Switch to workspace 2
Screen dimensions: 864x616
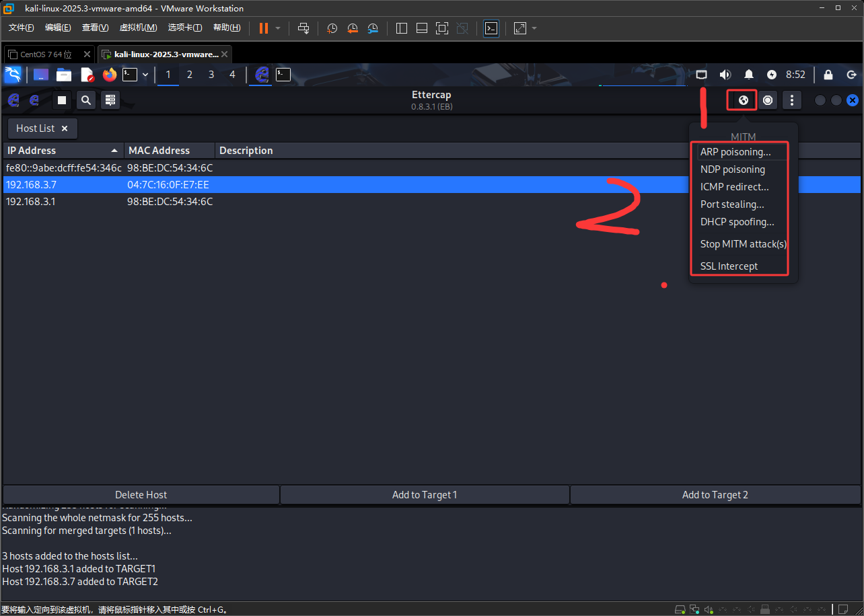pyautogui.click(x=190, y=75)
